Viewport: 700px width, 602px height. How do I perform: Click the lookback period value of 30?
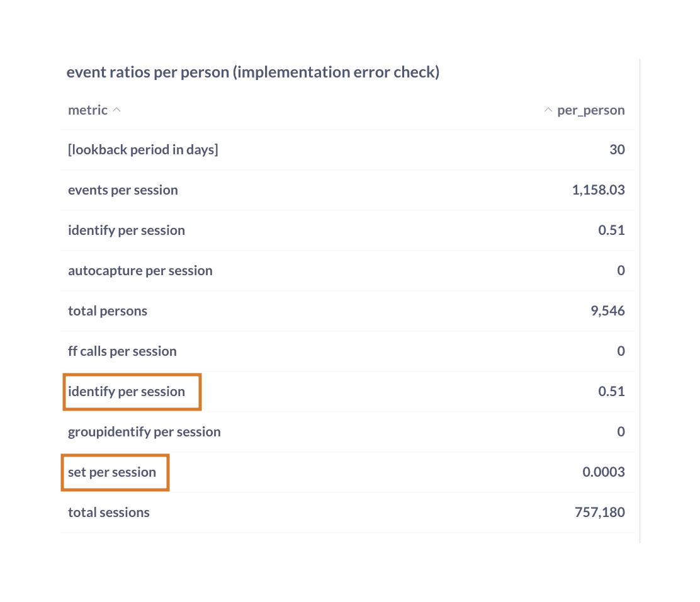click(x=617, y=149)
